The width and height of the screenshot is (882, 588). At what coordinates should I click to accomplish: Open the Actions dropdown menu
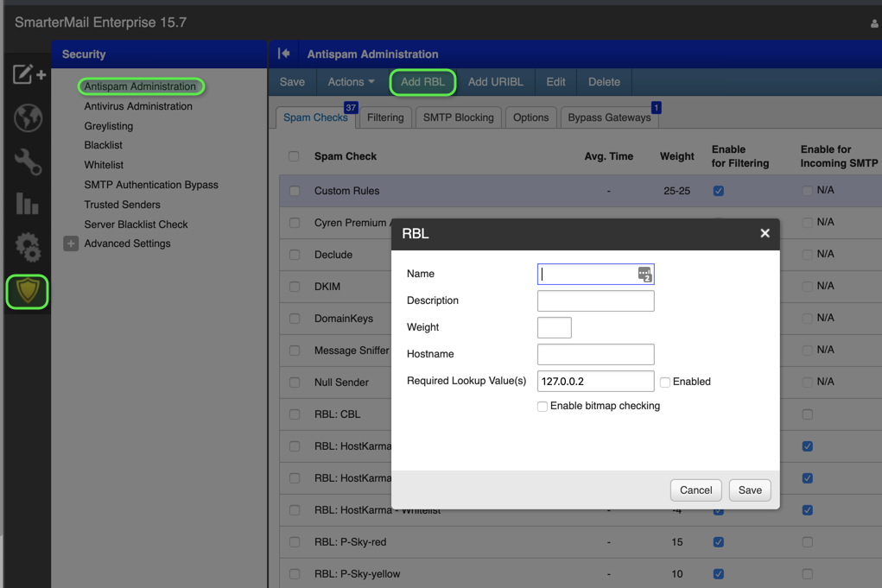pos(351,82)
